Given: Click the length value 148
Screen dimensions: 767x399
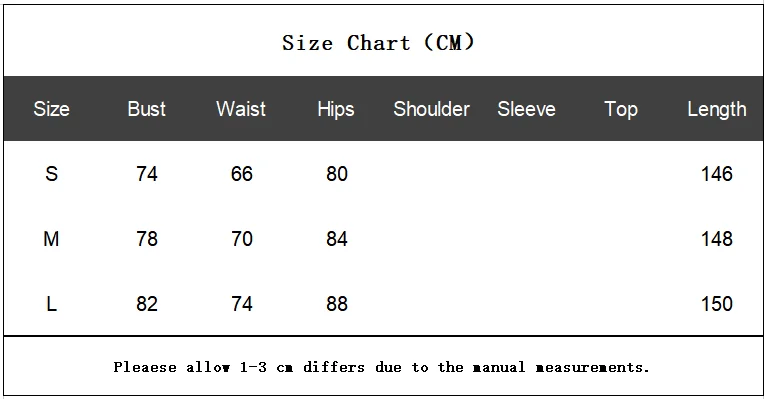Looking at the screenshot, I should point(717,239).
